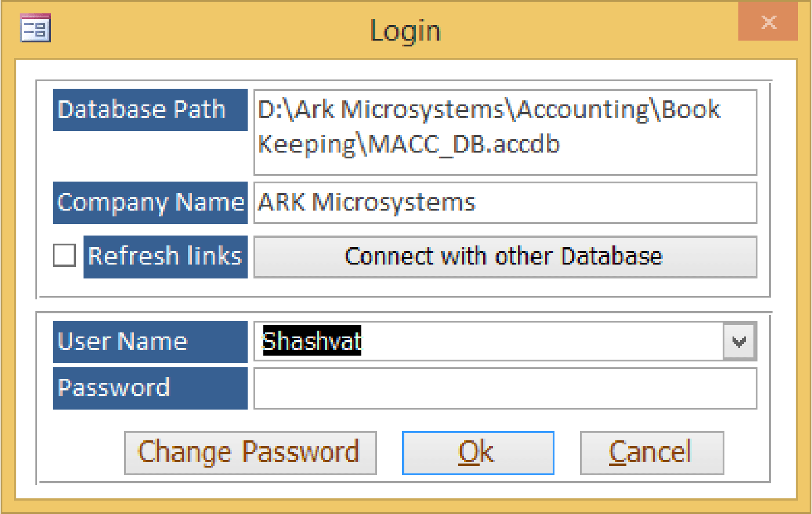This screenshot has height=514, width=812.
Task: Click the User Name label
Action: 150,342
